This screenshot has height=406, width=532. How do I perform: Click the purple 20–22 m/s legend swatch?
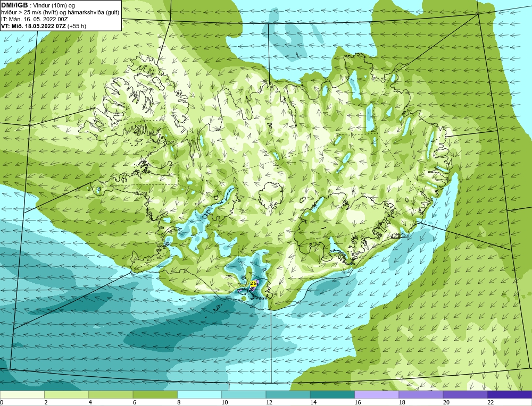[x=465, y=394]
